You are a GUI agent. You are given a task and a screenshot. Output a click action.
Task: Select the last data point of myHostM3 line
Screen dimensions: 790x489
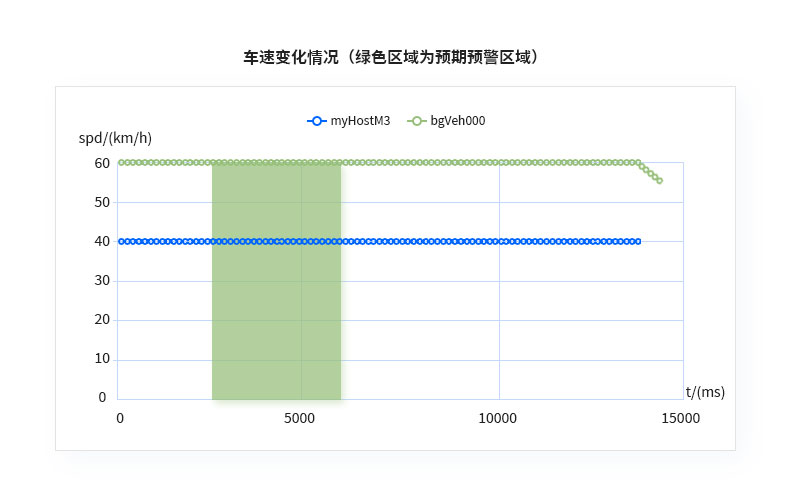[x=638, y=241]
